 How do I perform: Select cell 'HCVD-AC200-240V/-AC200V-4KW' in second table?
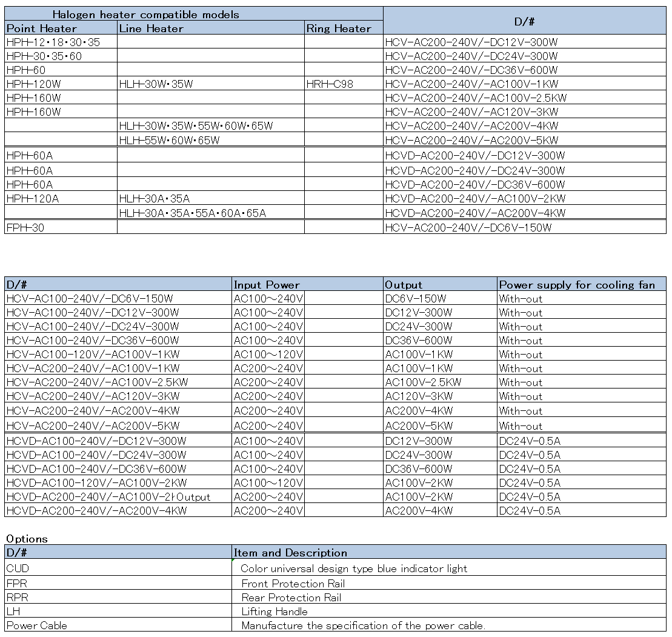[118, 510]
